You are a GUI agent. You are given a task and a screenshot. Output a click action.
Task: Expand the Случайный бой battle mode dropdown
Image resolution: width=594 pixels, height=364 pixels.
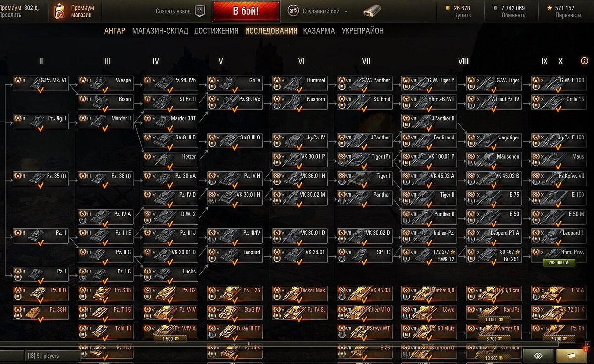325,11
